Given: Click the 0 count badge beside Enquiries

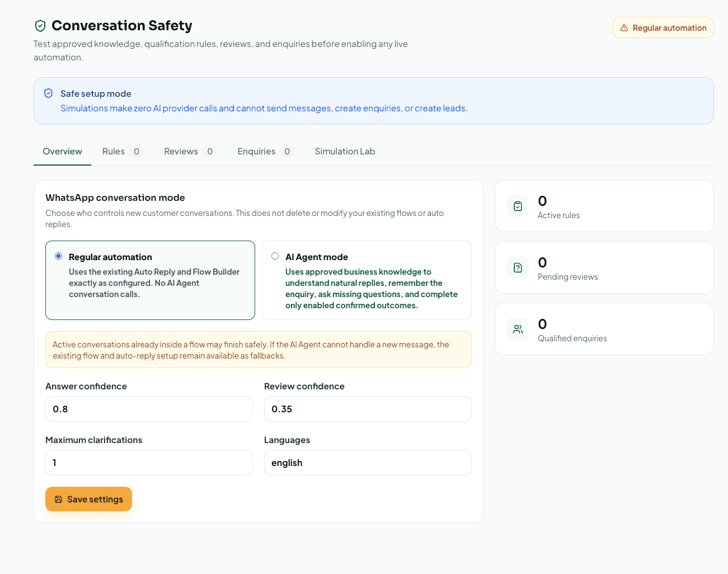Looking at the screenshot, I should (x=287, y=152).
